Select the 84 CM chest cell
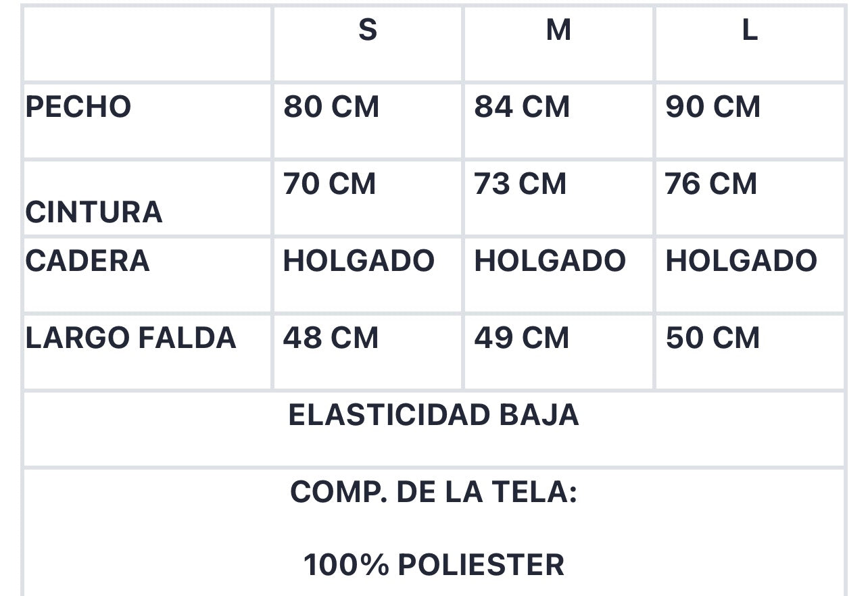868x596 pixels. coord(522,107)
